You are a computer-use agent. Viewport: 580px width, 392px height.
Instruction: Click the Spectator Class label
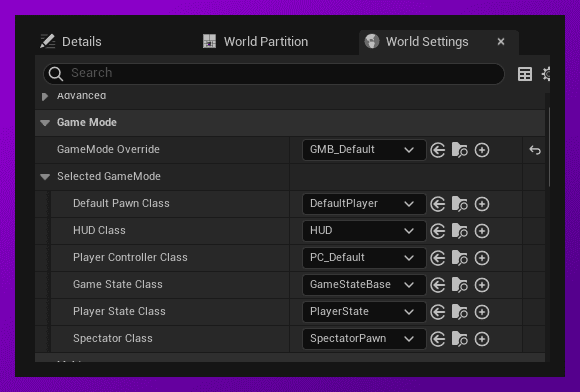[x=113, y=338]
